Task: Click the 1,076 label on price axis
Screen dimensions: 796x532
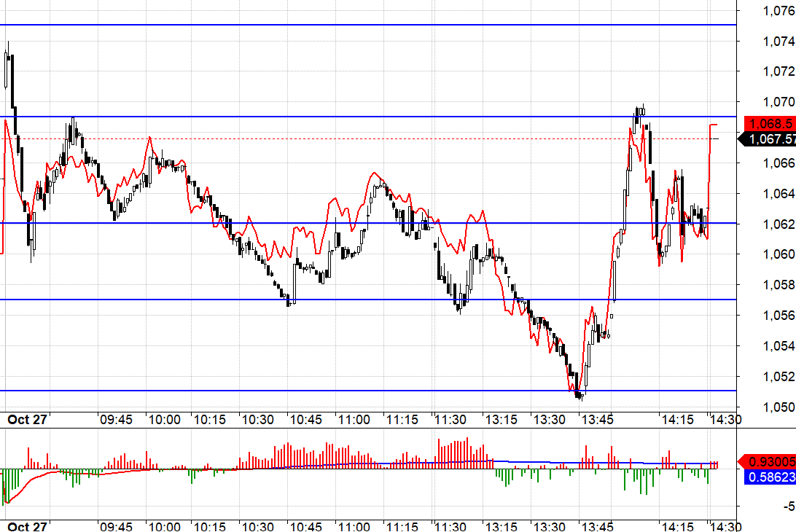Action: [x=777, y=10]
